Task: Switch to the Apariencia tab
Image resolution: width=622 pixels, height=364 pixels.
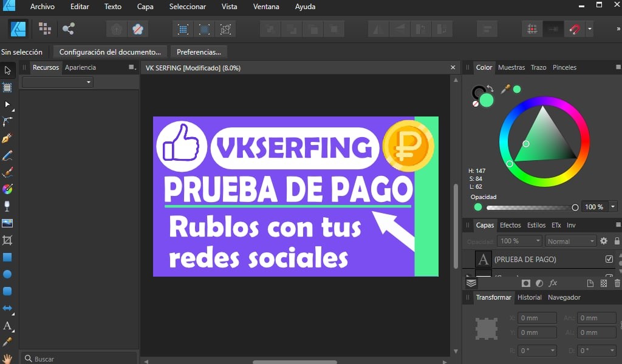Action: tap(81, 67)
